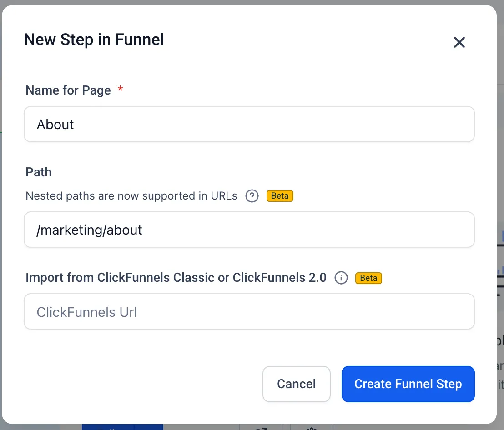Select the ClickFunnels Url input box
Image resolution: width=504 pixels, height=430 pixels.
point(249,311)
